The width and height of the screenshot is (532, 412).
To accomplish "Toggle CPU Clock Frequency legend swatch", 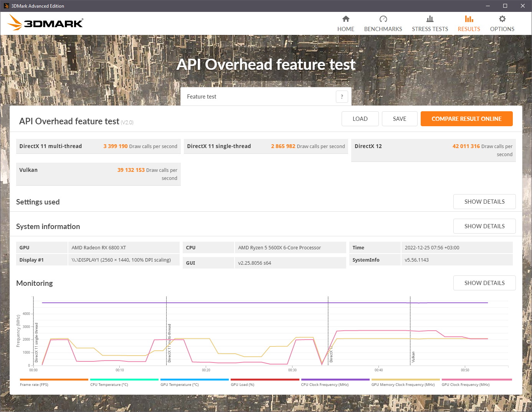I will [335, 380].
